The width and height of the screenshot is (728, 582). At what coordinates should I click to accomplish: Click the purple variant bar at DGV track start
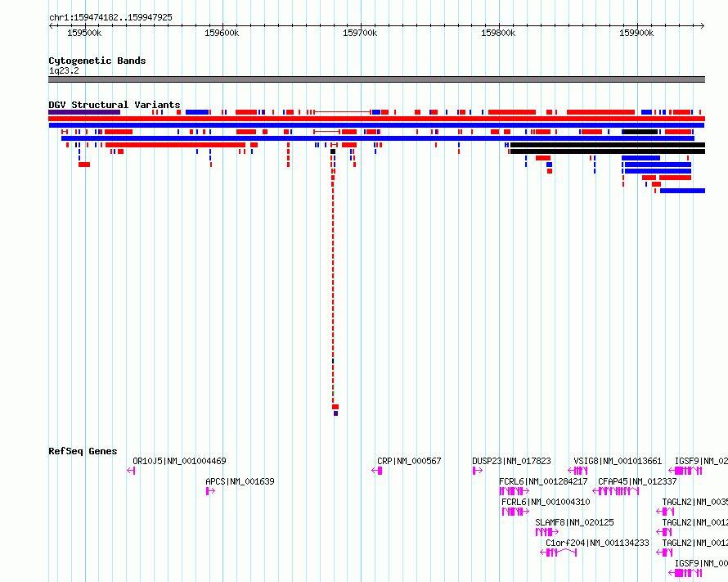click(x=84, y=112)
